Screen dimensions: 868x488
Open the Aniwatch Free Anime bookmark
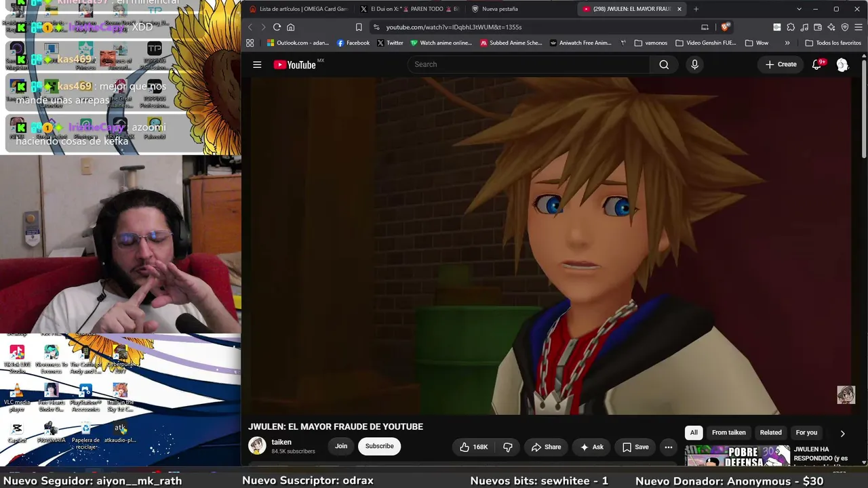pyautogui.click(x=580, y=43)
